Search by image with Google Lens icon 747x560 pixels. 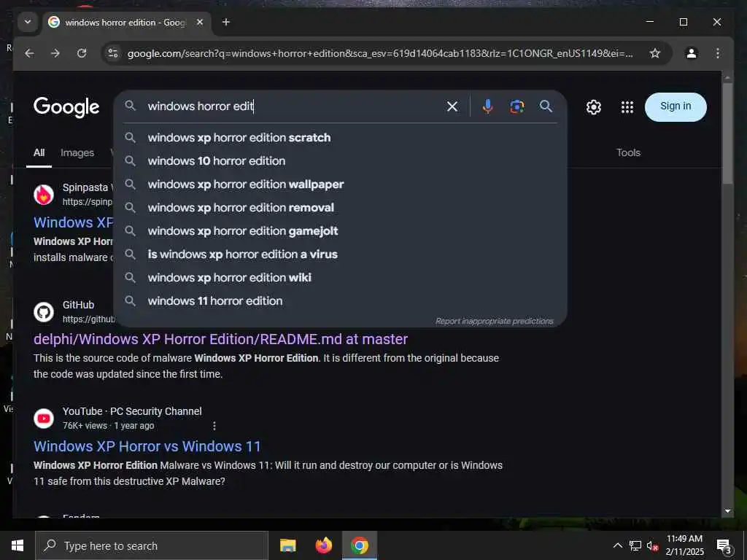(x=517, y=106)
